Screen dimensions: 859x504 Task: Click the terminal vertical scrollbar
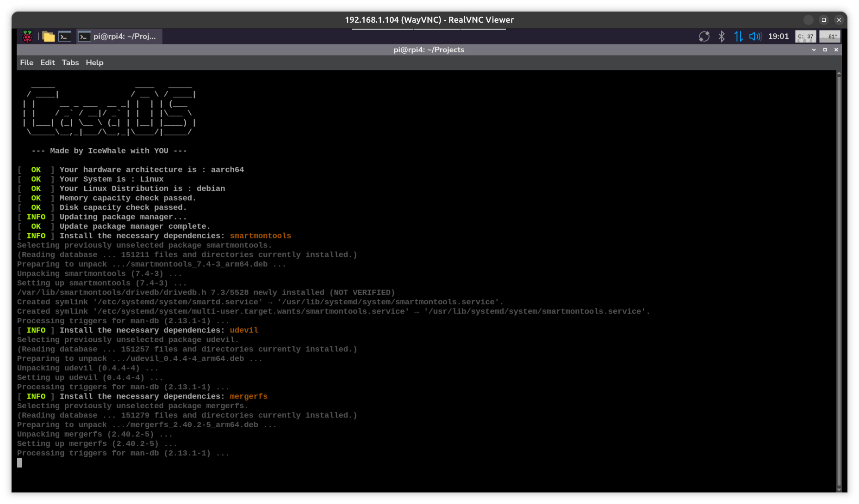pyautogui.click(x=839, y=277)
